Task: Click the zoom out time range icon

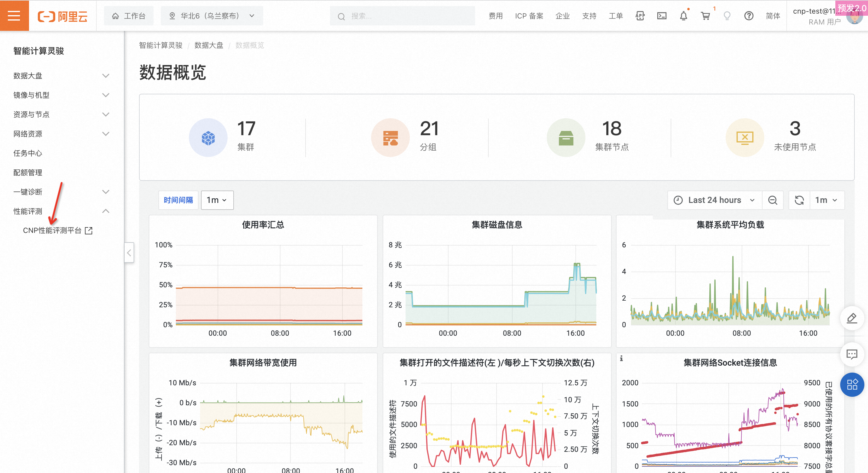Action: point(772,200)
